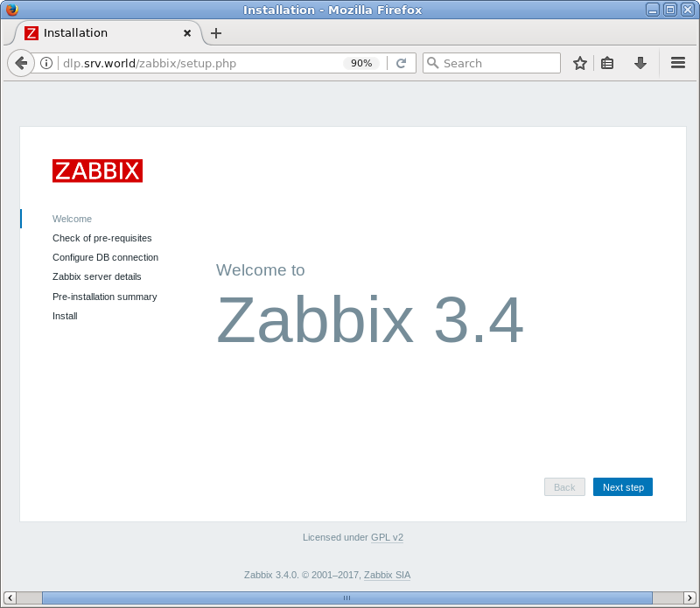Select the Install step
This screenshot has height=608, width=700.
[65, 316]
